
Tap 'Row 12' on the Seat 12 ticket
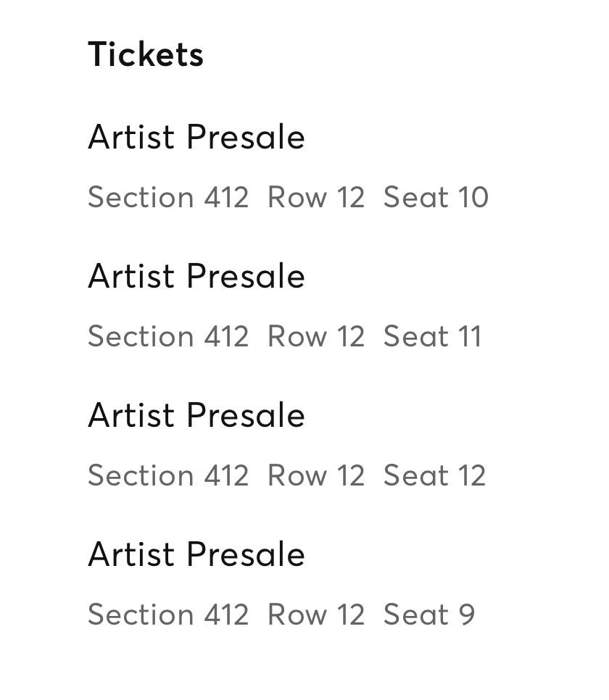click(316, 476)
